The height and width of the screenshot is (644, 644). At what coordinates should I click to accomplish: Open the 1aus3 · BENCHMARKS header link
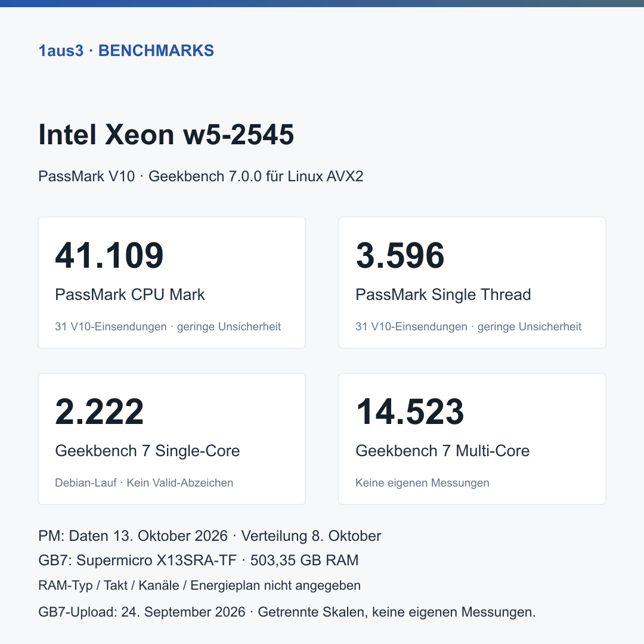point(126,51)
